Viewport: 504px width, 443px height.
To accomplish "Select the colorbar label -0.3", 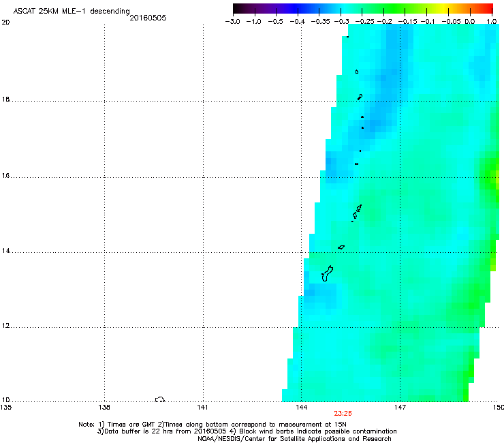I will click(342, 22).
